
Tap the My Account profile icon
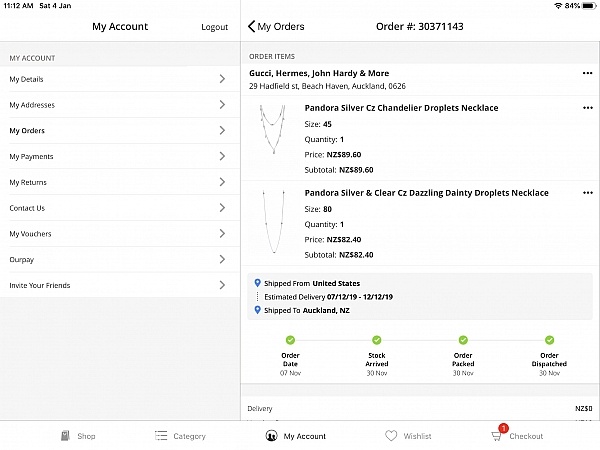pyautogui.click(x=271, y=436)
